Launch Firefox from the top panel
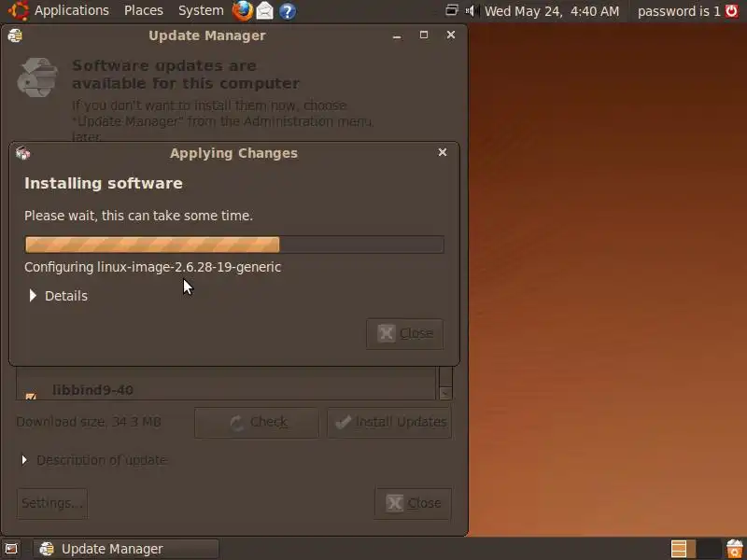This screenshot has width=747, height=560. [x=243, y=10]
